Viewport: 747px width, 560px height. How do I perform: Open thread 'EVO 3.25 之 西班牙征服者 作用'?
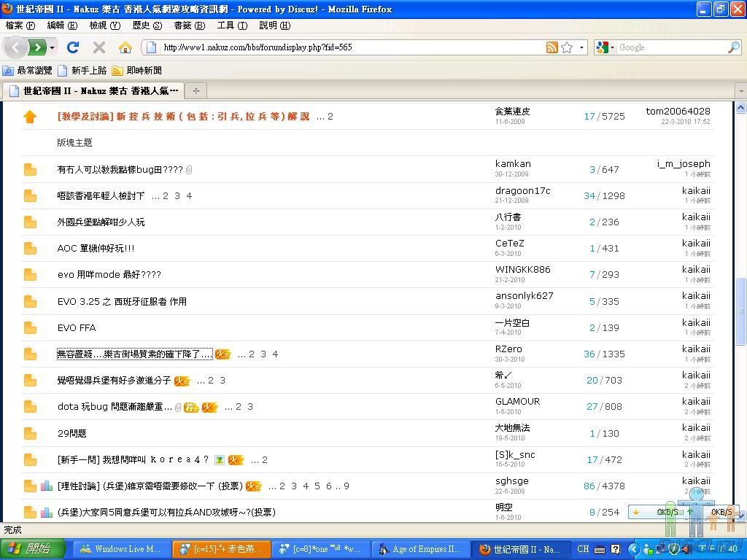[122, 301]
